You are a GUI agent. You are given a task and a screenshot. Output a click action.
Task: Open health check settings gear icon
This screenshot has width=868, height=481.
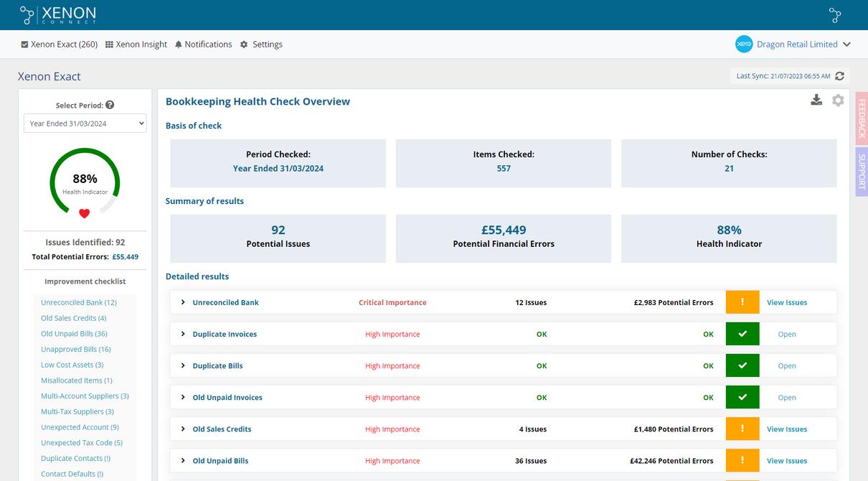pos(838,101)
